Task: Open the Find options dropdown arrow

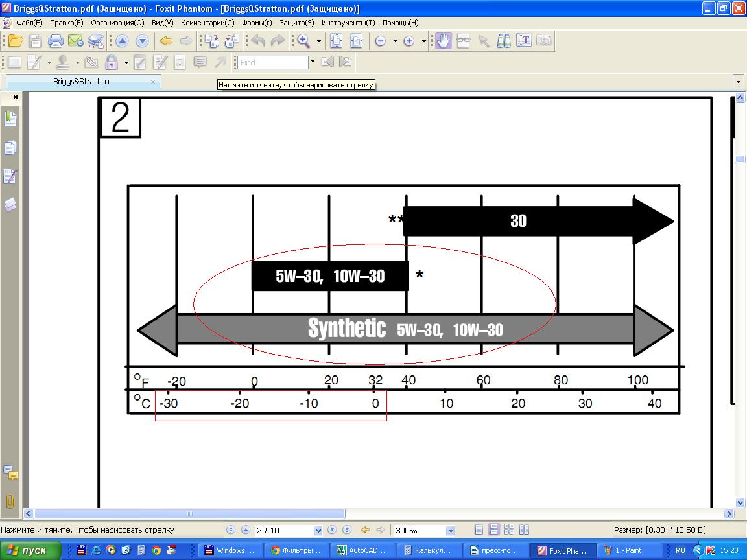Action: click(313, 62)
